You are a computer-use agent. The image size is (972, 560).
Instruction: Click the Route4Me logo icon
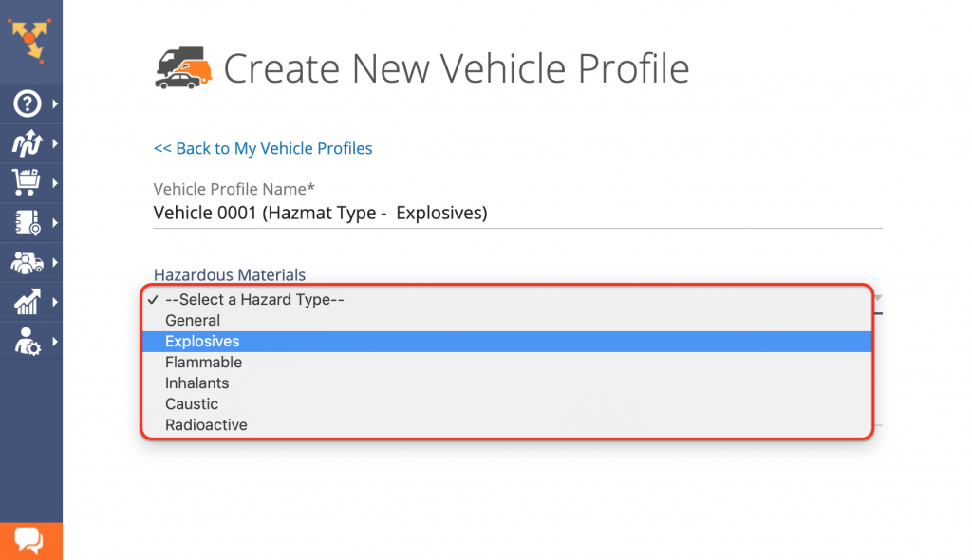(x=30, y=38)
